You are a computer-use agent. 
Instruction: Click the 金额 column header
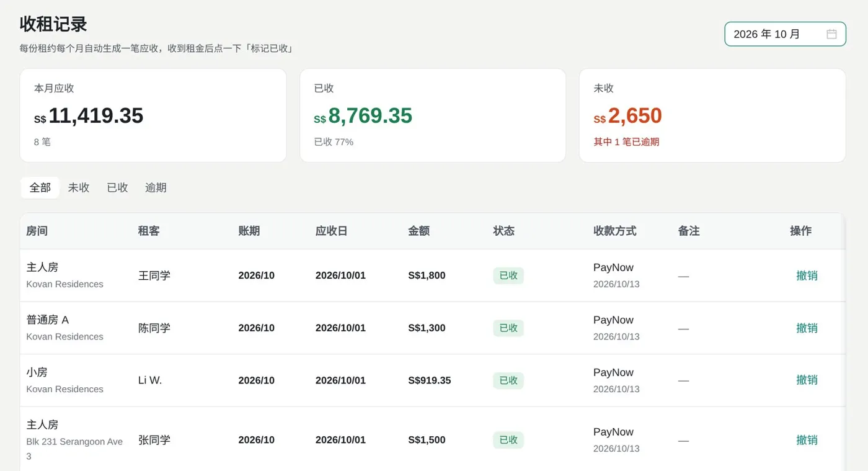419,231
